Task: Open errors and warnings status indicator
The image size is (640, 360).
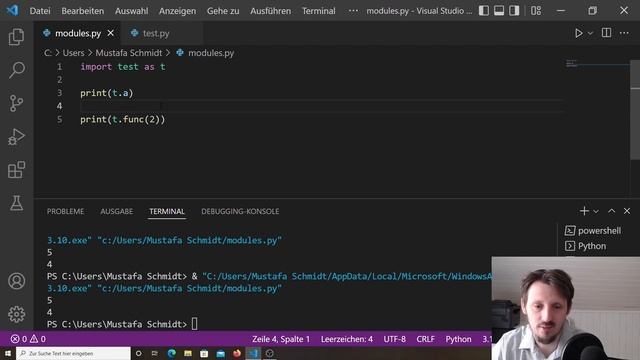Action: (28, 339)
